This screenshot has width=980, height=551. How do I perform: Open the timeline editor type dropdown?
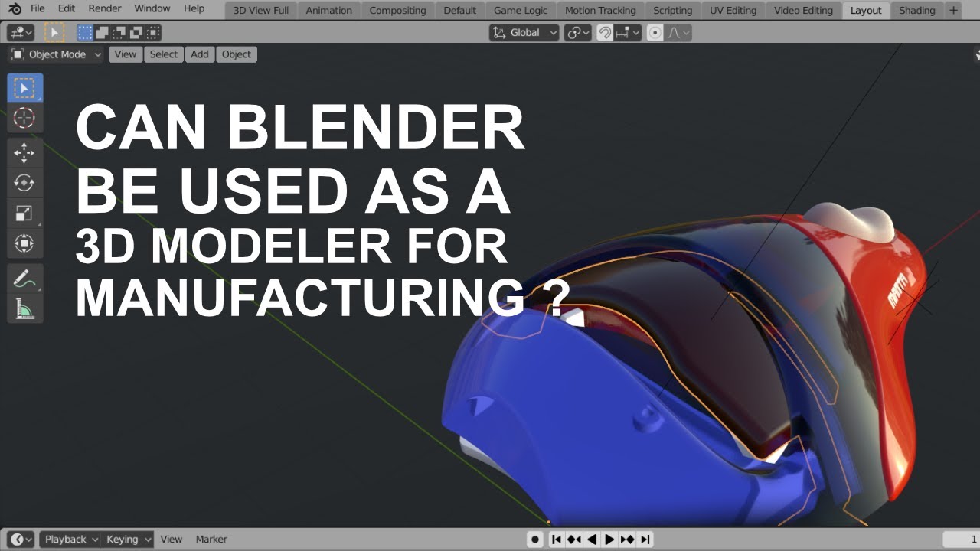click(x=21, y=540)
